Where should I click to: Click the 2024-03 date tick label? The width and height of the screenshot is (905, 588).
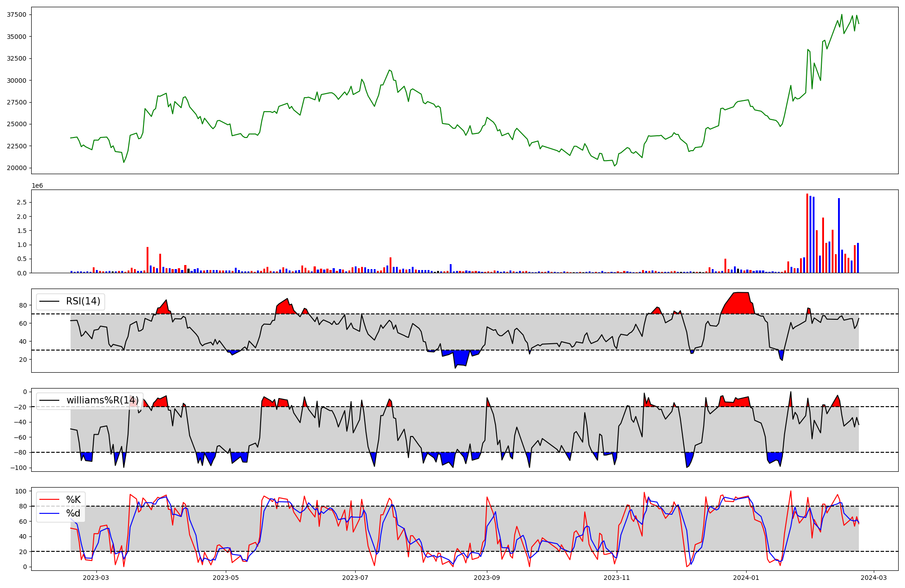coord(873,578)
